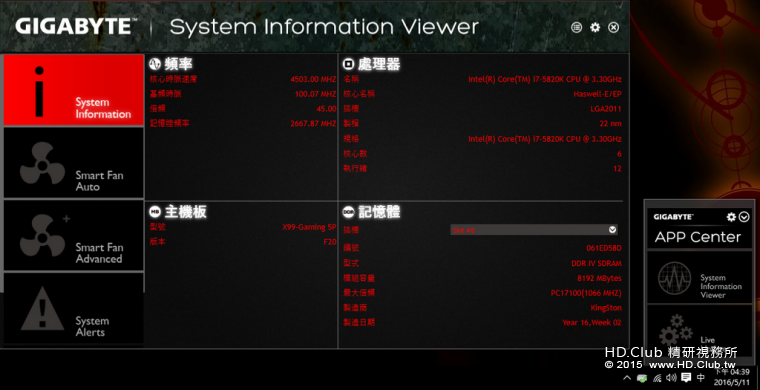Select the 100.07 MHZ base clock value
Screen dimensions: 760x390
tap(316, 94)
